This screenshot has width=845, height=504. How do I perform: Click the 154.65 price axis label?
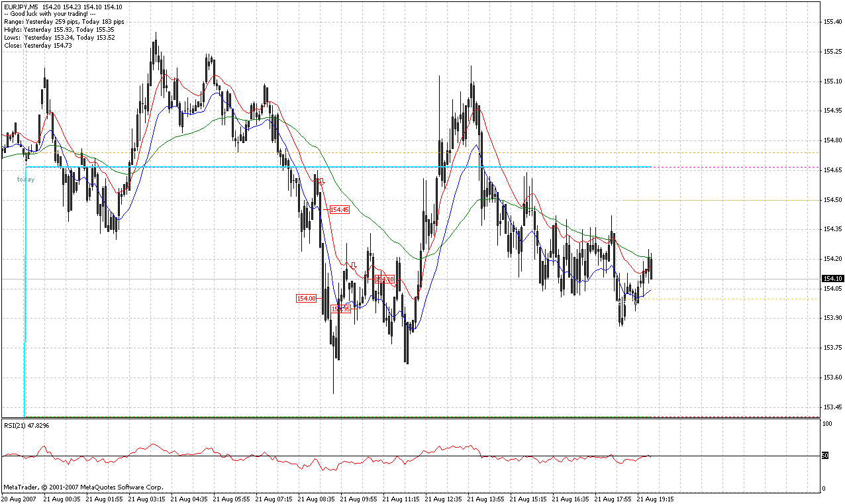tap(833, 170)
